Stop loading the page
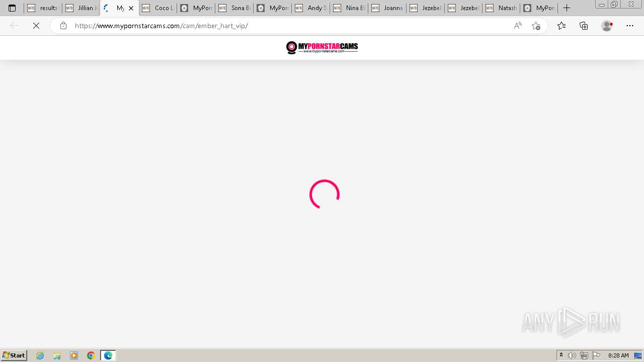Image resolution: width=644 pixels, height=362 pixels. (x=36, y=26)
